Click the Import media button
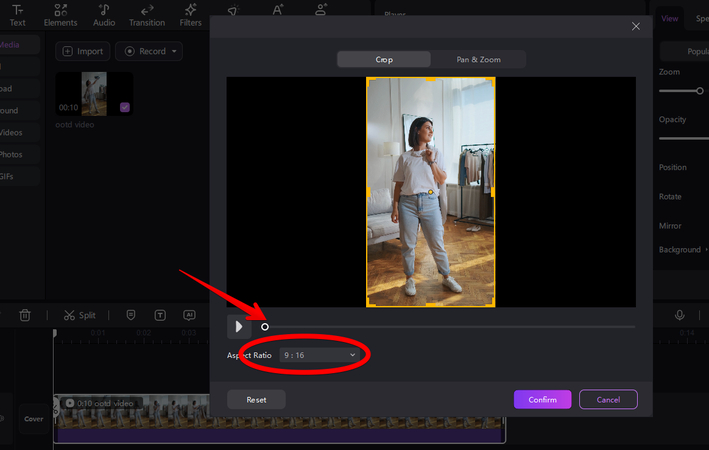Screen dimensions: 709x450 tap(82, 51)
